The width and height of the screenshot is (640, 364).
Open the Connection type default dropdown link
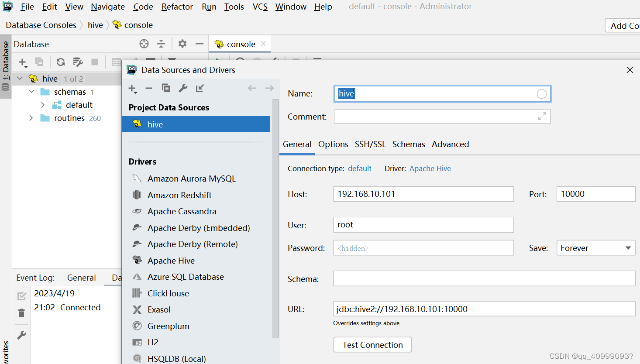(360, 168)
